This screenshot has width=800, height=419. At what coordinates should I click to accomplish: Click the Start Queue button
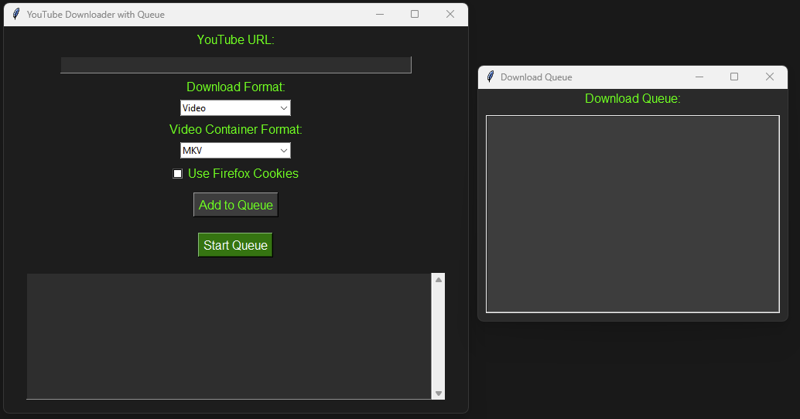click(x=235, y=245)
